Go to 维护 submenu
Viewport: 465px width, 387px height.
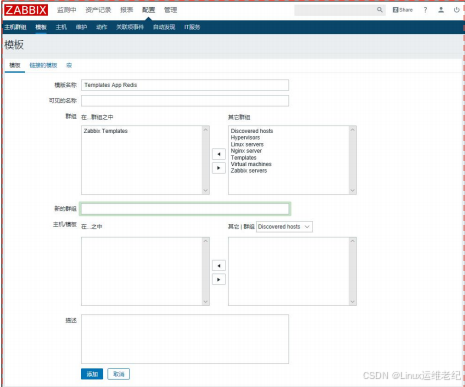[x=81, y=27]
